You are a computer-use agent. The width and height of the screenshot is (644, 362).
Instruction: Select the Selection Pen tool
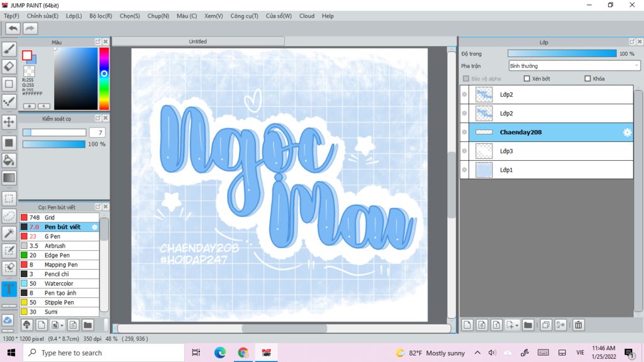point(9,251)
